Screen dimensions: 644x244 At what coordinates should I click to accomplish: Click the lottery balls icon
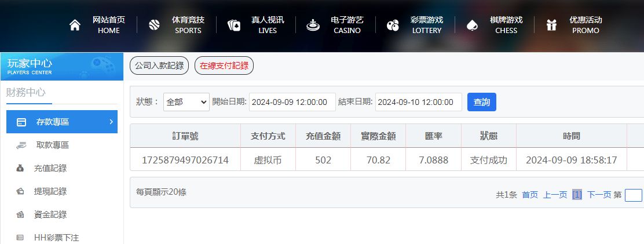[393, 25]
